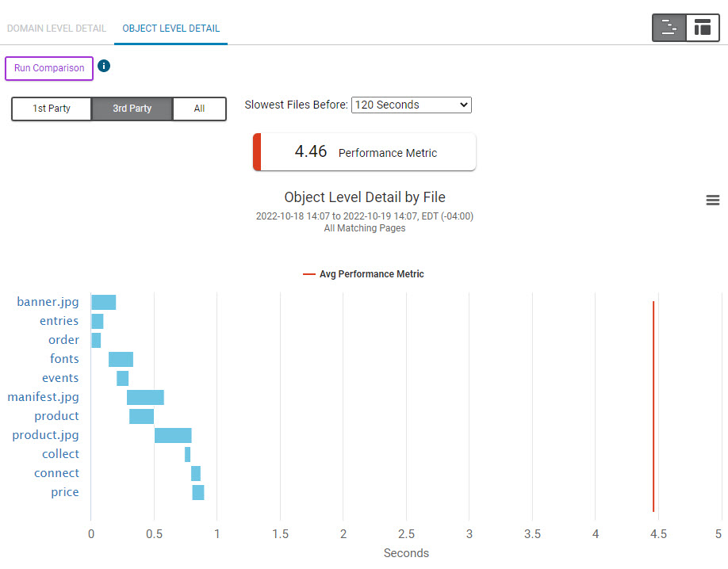Click the info icon beside Run Comparison
728x569 pixels.
(x=104, y=67)
